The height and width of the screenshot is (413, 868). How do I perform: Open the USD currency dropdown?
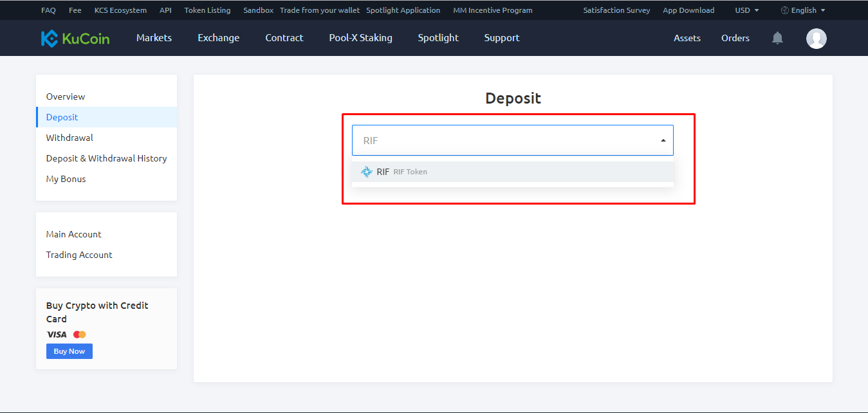747,10
